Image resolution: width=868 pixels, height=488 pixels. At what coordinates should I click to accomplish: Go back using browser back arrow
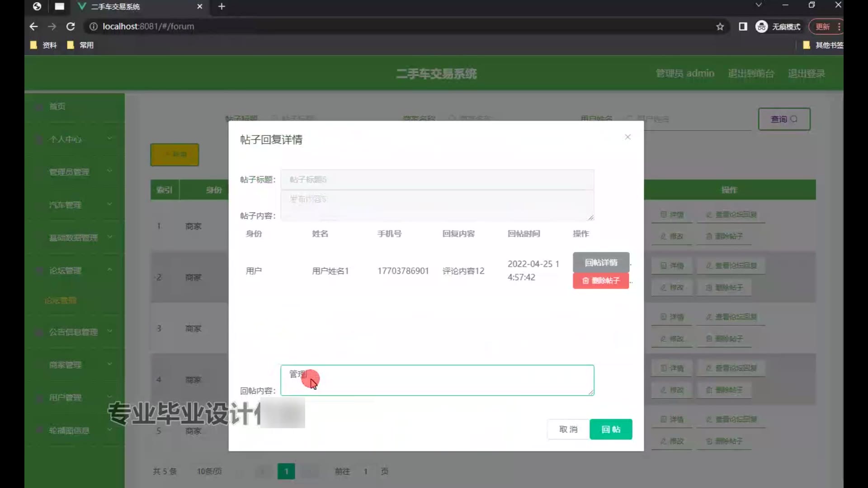pos(33,27)
